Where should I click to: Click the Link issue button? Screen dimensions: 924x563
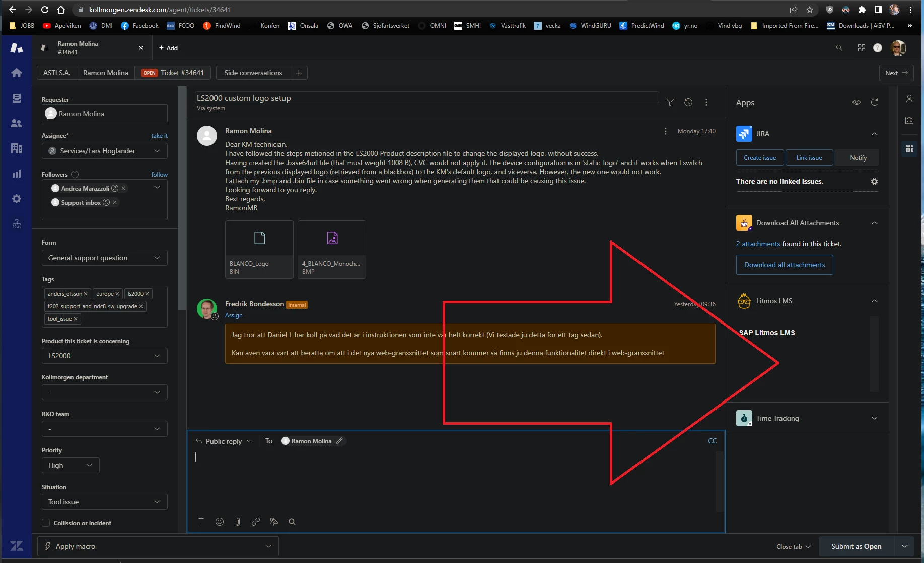point(809,157)
